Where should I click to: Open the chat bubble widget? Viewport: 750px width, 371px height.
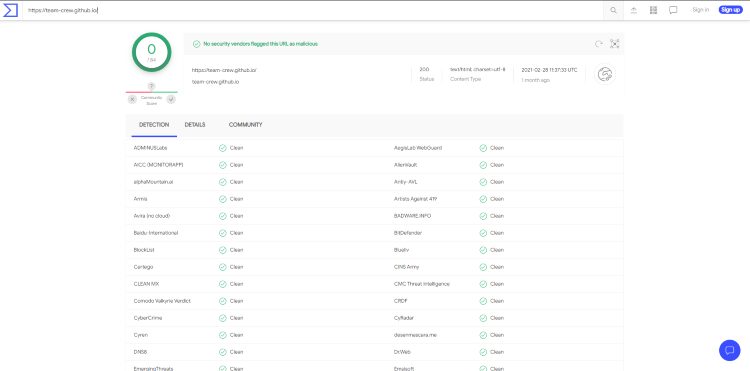(x=729, y=350)
